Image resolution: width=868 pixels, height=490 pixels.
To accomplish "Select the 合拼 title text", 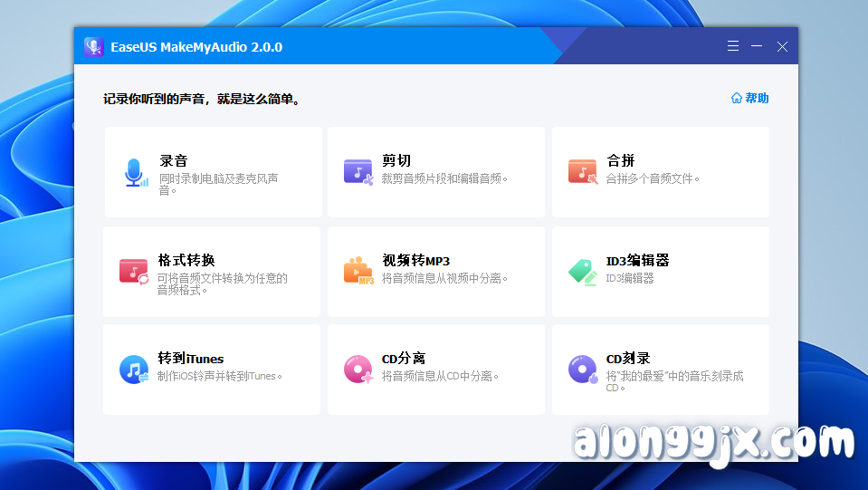I will tap(621, 160).
